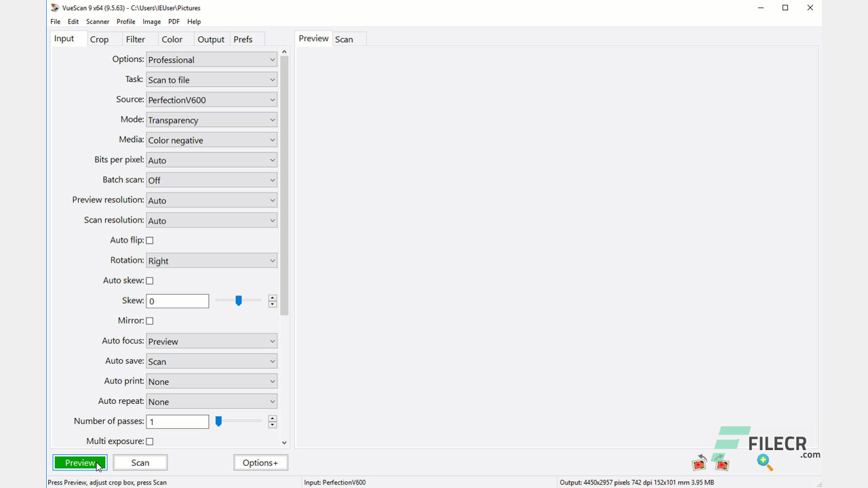The image size is (868, 488).
Task: Open the Scanner menu
Action: pos(98,22)
